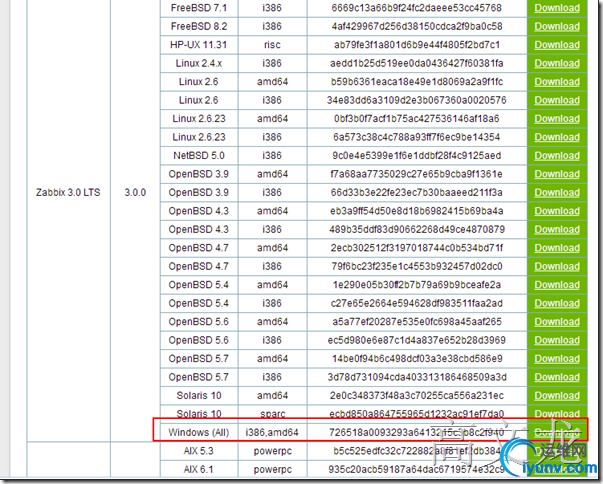Select the 'Windows (All)' platform cell
Screen dimensions: 603x484
(x=198, y=432)
